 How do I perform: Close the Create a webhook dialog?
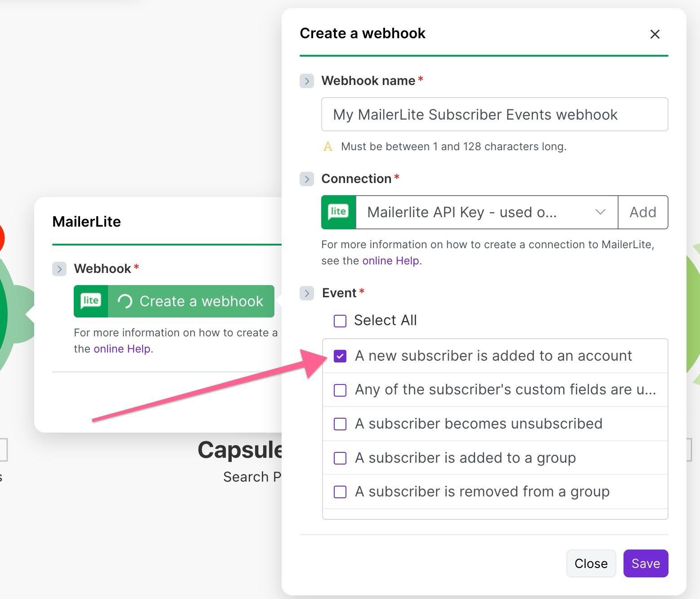(x=655, y=34)
